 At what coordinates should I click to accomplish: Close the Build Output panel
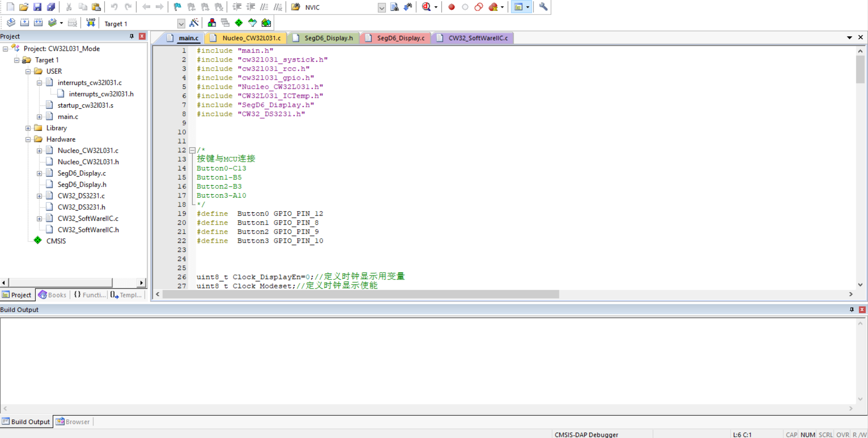click(862, 310)
